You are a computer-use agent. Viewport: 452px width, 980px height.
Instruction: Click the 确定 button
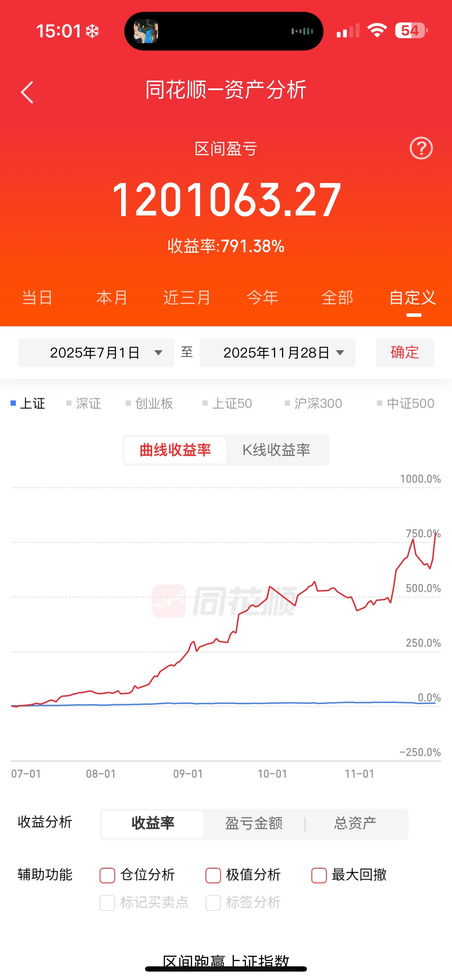(405, 353)
